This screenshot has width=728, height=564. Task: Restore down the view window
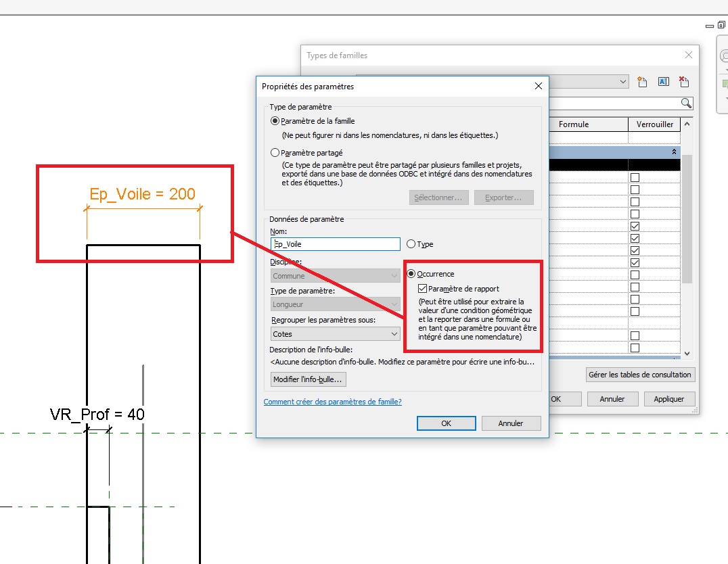coord(721,26)
